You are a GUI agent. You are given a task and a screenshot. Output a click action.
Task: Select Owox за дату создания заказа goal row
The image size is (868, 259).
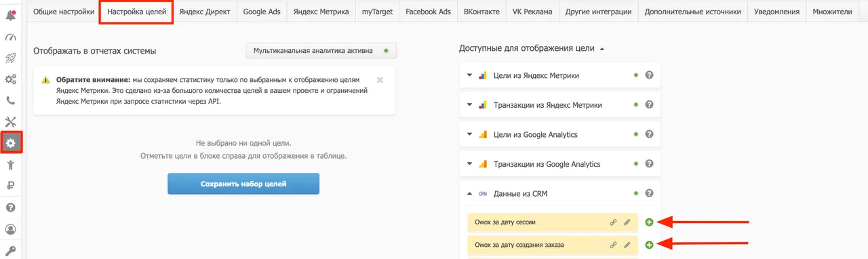tap(553, 245)
